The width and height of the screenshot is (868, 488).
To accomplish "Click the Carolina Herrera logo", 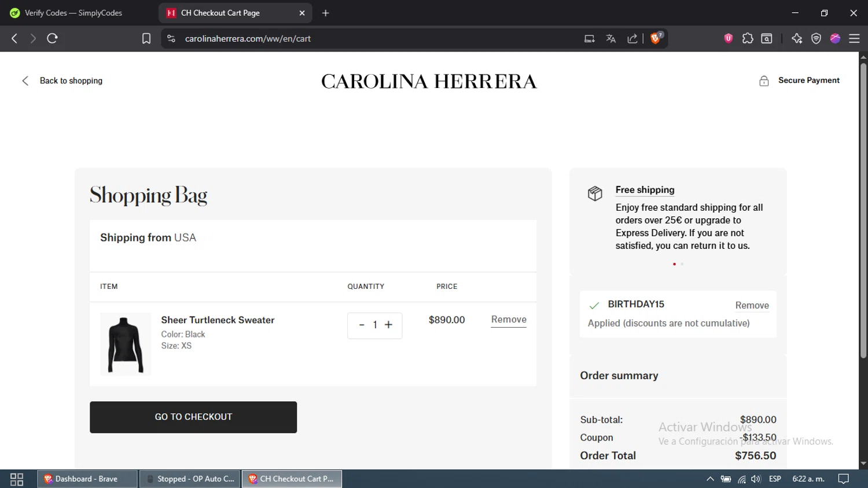I will (x=429, y=82).
